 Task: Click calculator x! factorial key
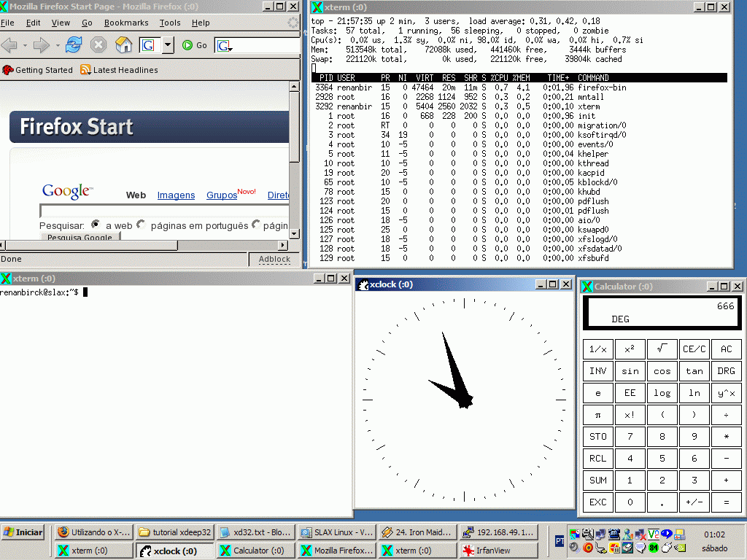click(630, 415)
